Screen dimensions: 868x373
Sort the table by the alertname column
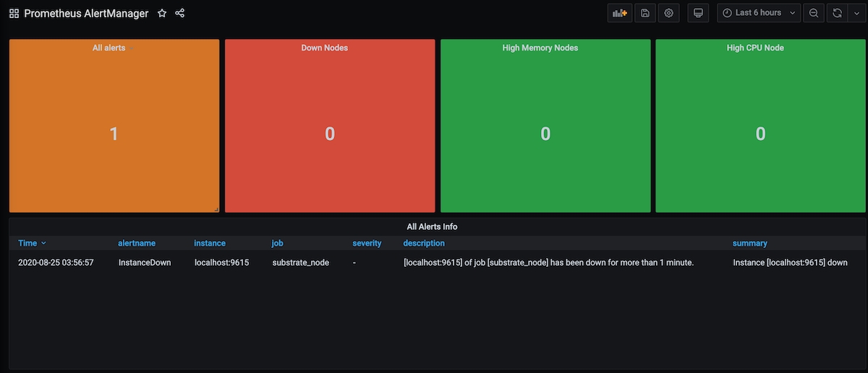pyautogui.click(x=137, y=244)
